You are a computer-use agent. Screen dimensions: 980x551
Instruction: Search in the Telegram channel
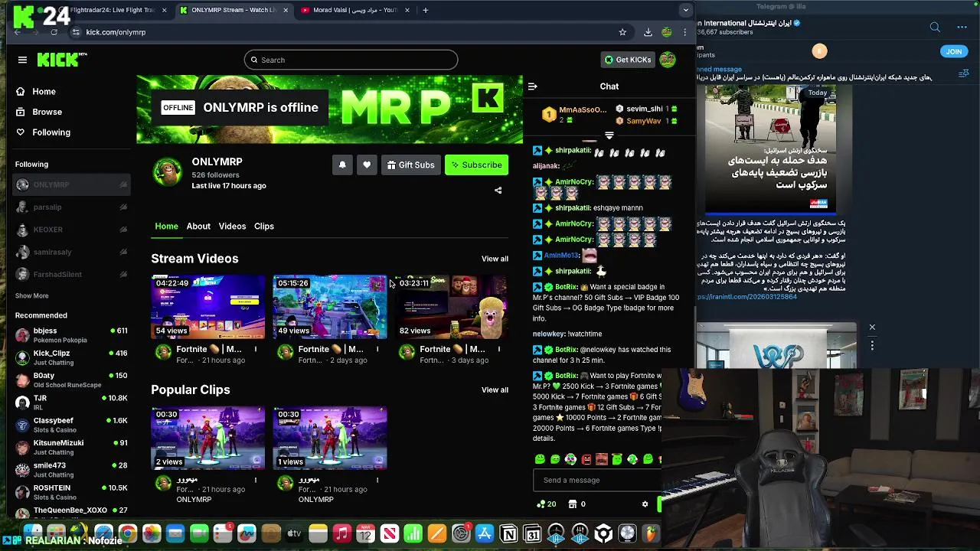pyautogui.click(x=935, y=28)
